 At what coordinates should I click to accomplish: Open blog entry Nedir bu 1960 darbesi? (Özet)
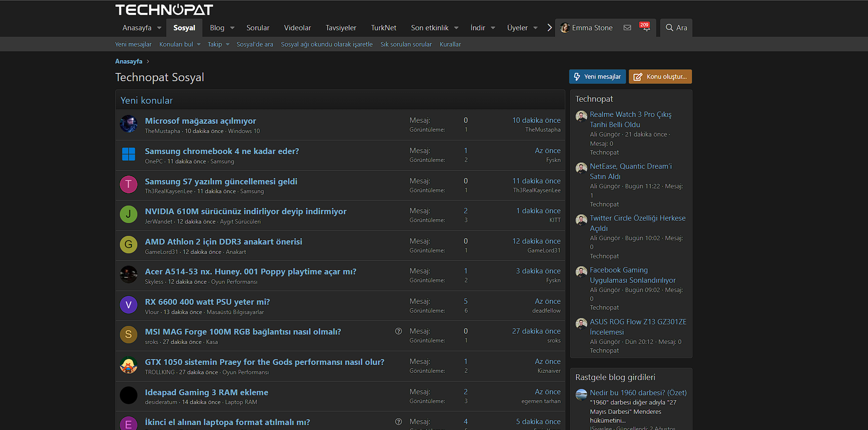(638, 393)
